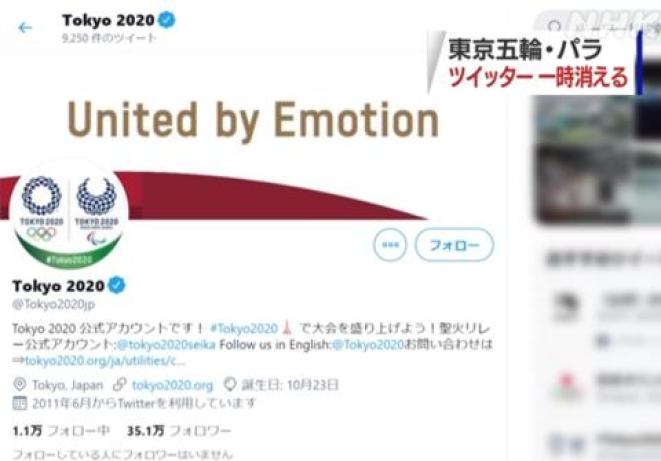The height and width of the screenshot is (461, 661).
Task: Click the tokyo2020.org website link
Action: (172, 385)
